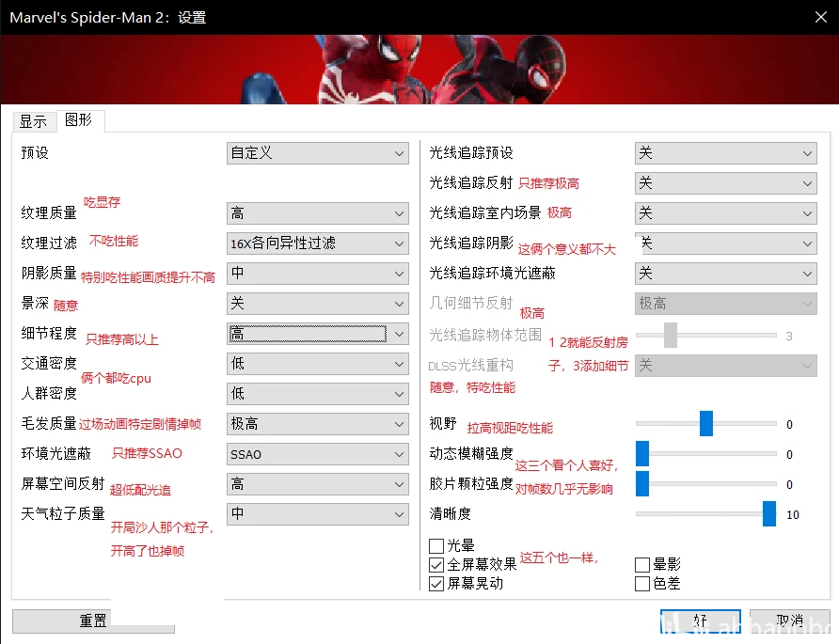
Task: Open the 纹理质量 dropdown
Action: tap(317, 213)
